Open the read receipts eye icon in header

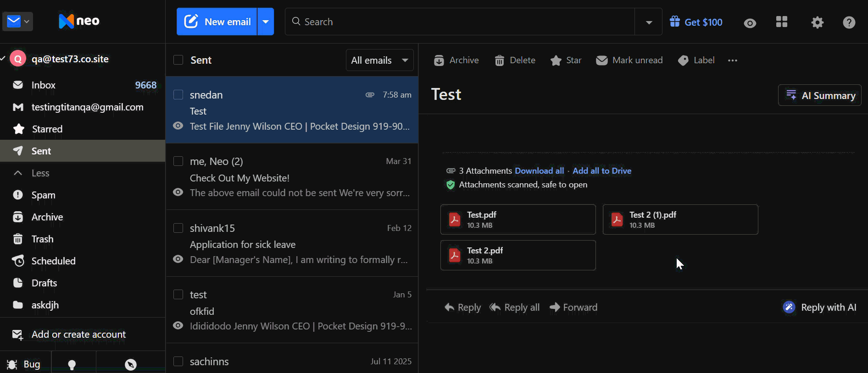[750, 23]
